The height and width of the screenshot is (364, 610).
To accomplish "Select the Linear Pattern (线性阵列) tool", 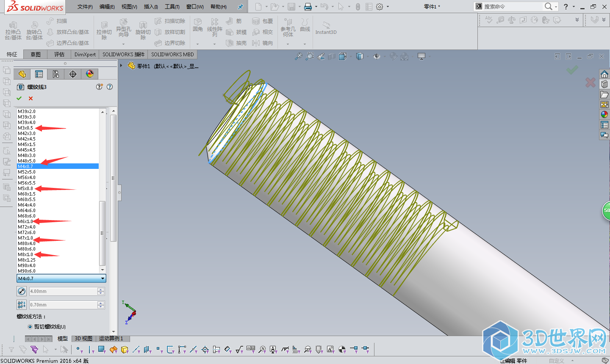I will point(215,28).
